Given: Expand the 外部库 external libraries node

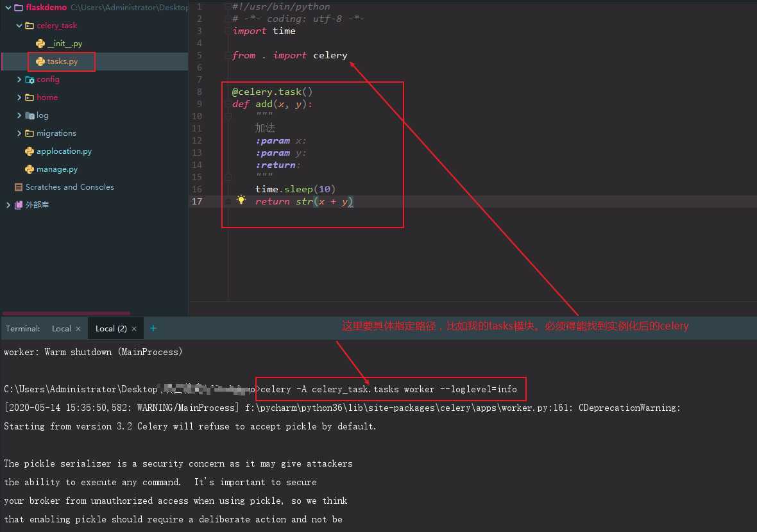Looking at the screenshot, I should (x=8, y=205).
